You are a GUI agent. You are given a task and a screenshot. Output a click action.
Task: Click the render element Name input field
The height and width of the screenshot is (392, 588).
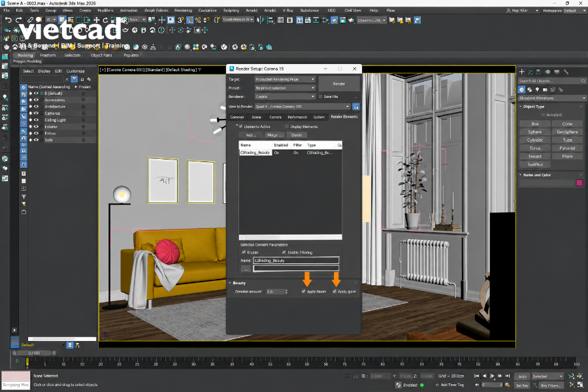pos(296,260)
